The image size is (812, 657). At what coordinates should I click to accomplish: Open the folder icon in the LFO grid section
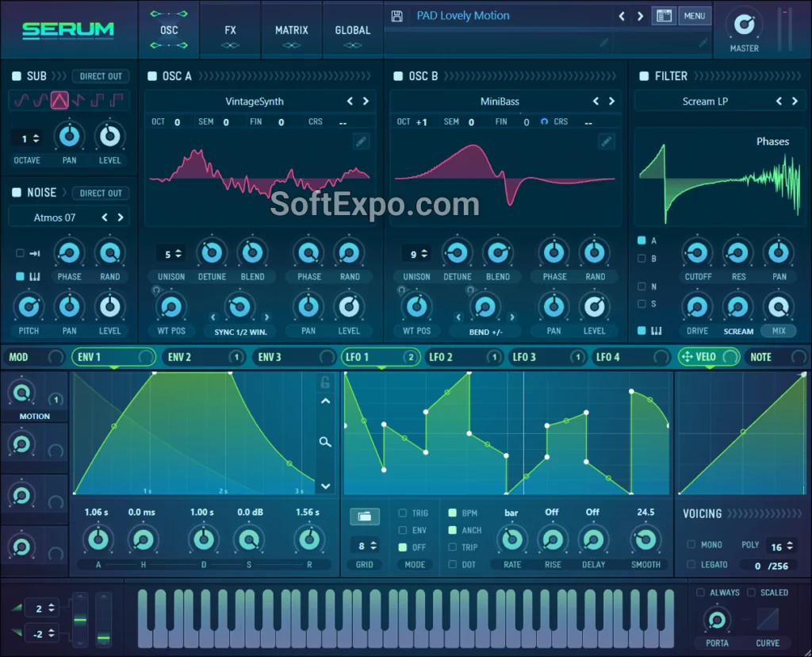(x=364, y=516)
